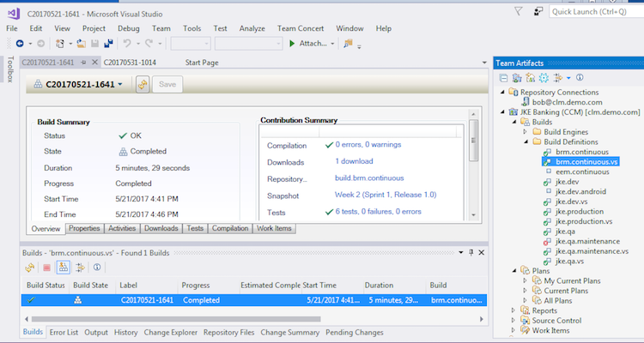Open the Analyze menu

(x=252, y=28)
